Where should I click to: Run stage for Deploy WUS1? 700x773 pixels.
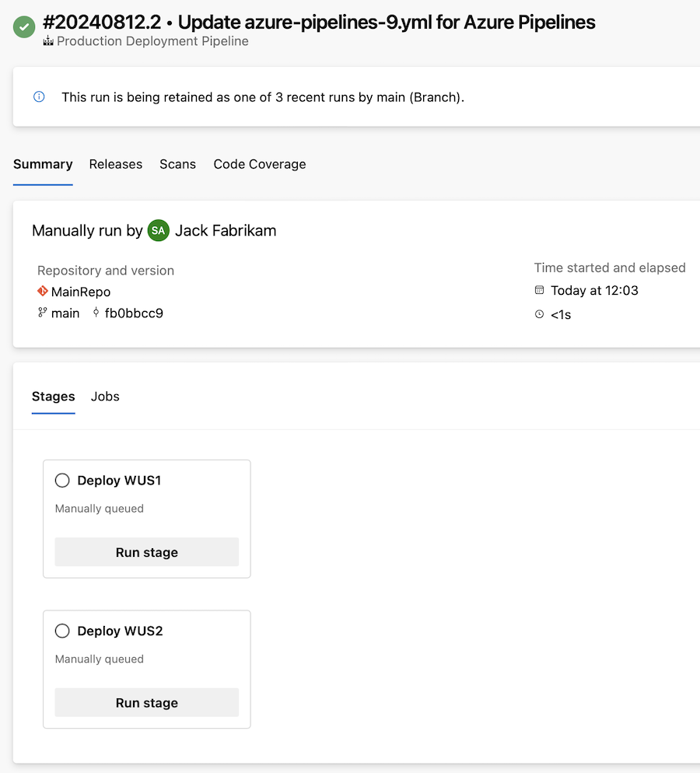147,552
